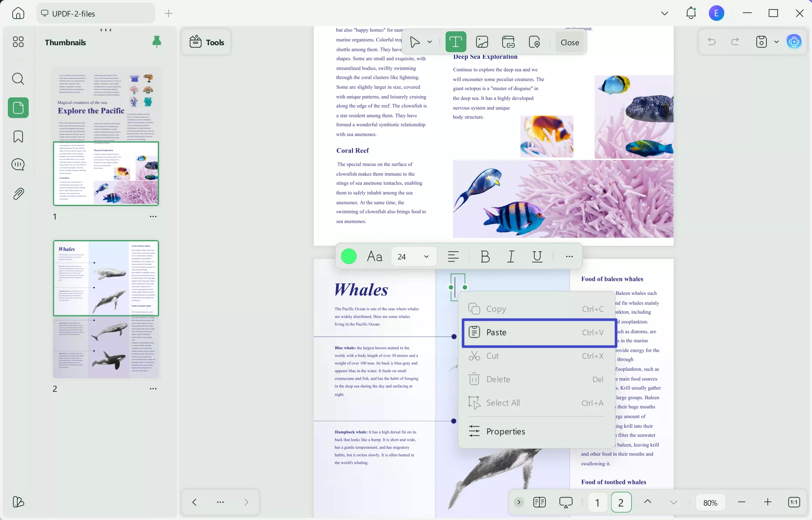Toggle italic formatting in text toolbar
812x520 pixels.
click(x=511, y=257)
